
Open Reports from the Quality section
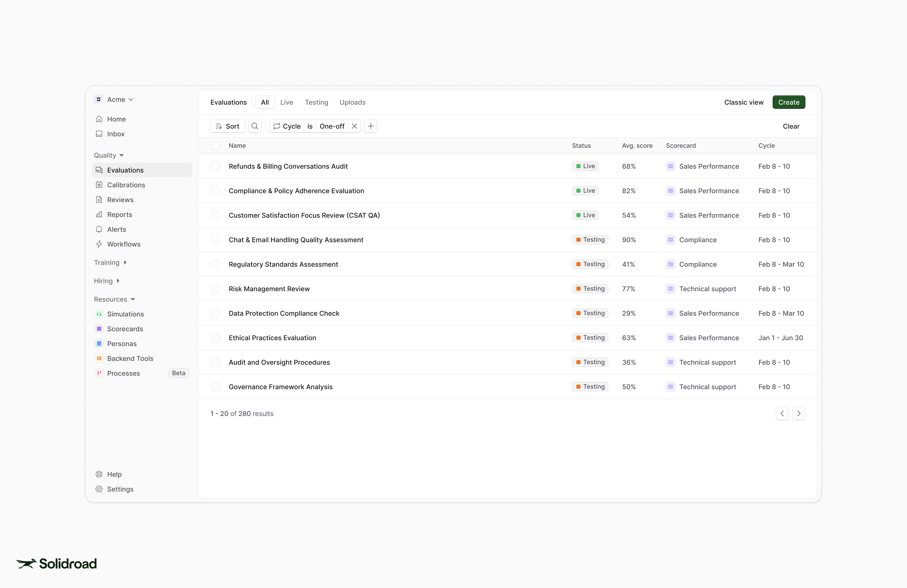(x=119, y=214)
